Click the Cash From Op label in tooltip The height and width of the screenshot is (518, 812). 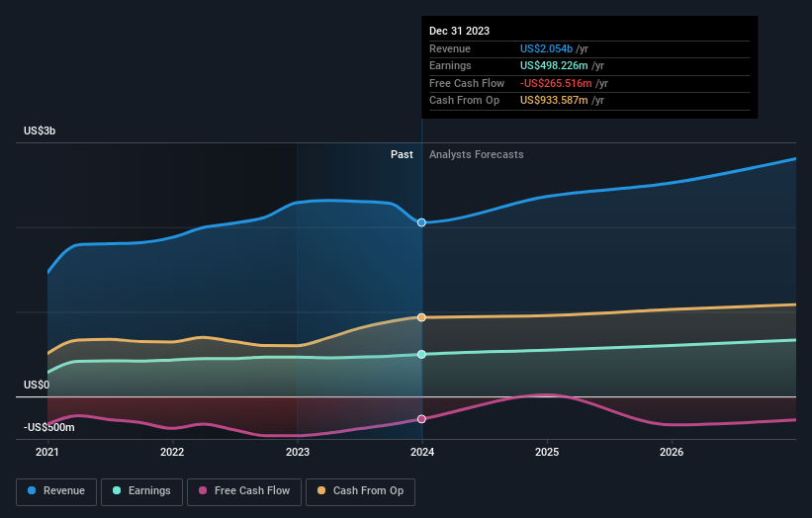pos(465,101)
